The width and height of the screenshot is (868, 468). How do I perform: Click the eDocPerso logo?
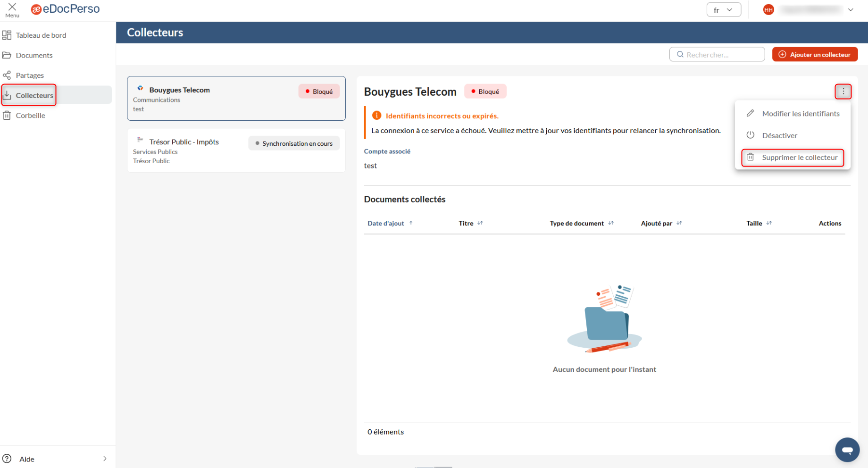(66, 9)
